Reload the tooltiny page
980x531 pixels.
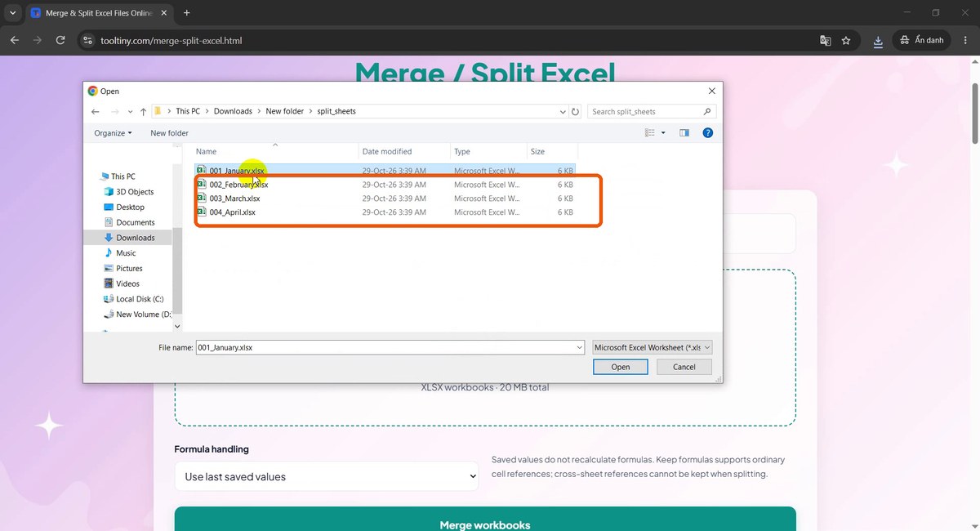click(x=60, y=40)
